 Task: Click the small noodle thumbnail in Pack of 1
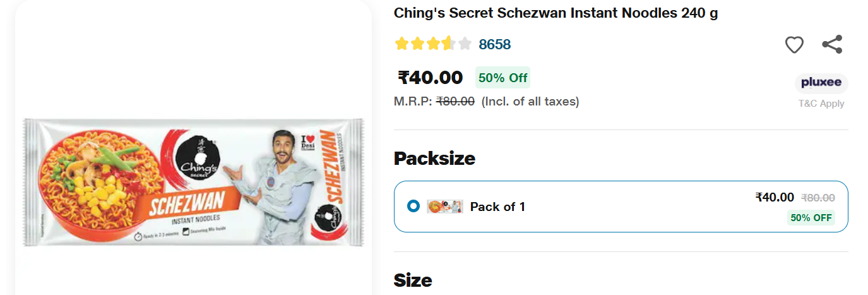point(444,207)
